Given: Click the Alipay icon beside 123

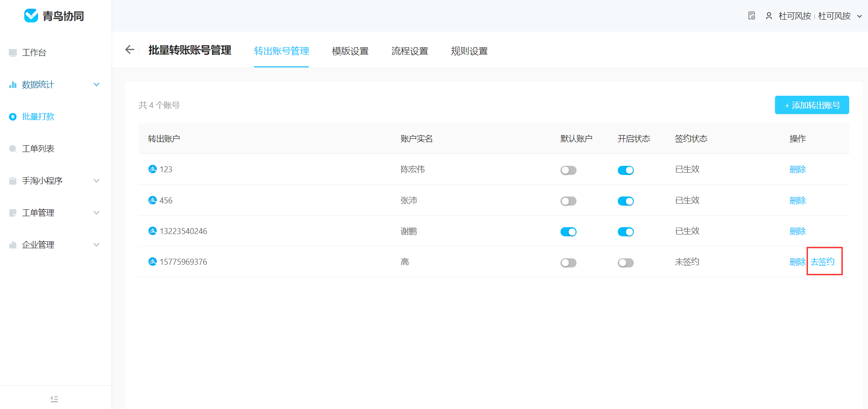Looking at the screenshot, I should pyautogui.click(x=153, y=169).
